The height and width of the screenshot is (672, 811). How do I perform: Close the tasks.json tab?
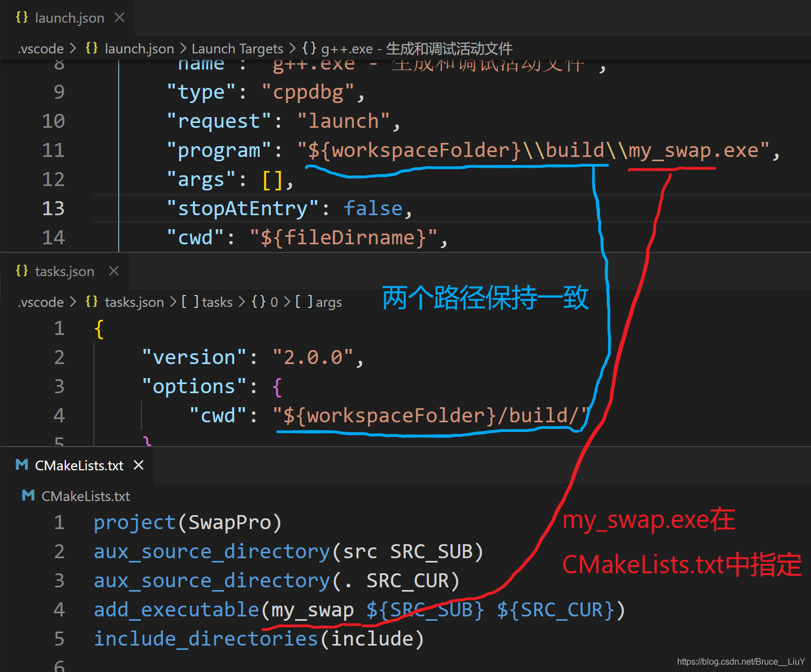pyautogui.click(x=113, y=271)
